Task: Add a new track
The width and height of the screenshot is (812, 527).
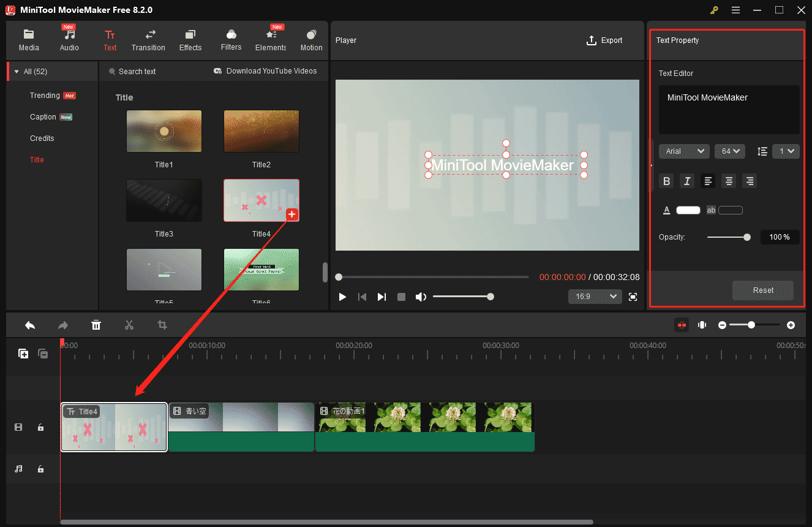Action: point(23,354)
